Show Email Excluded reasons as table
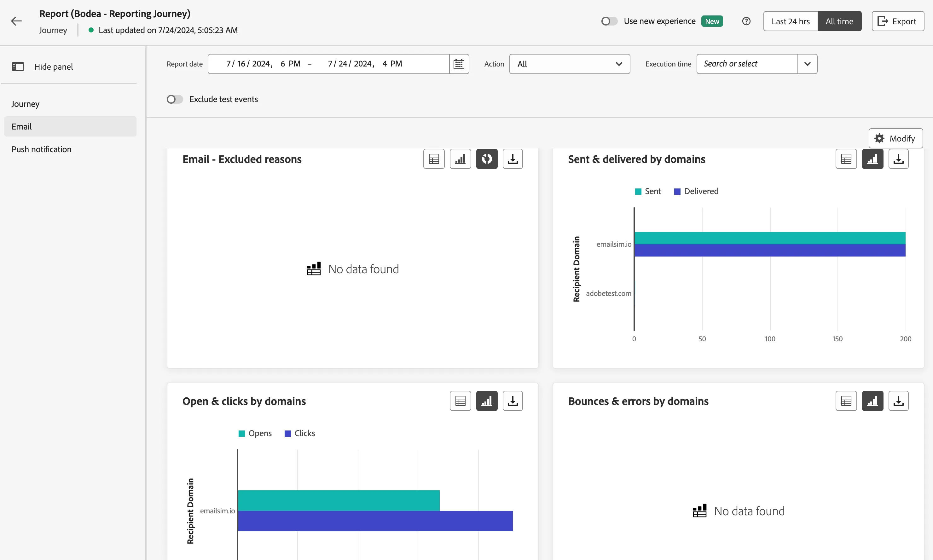 coord(434,159)
